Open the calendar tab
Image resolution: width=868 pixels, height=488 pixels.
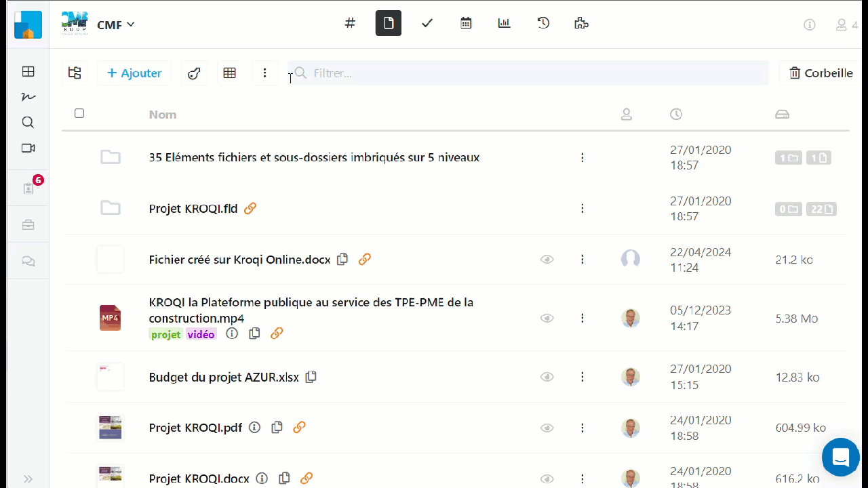(466, 23)
